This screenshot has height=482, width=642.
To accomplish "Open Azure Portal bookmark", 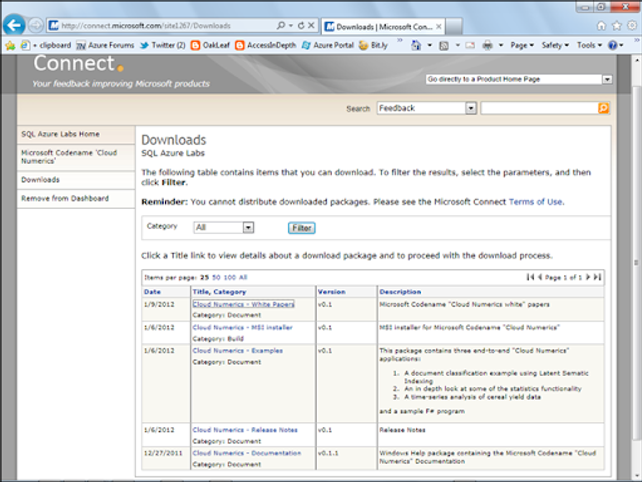I will (x=328, y=45).
